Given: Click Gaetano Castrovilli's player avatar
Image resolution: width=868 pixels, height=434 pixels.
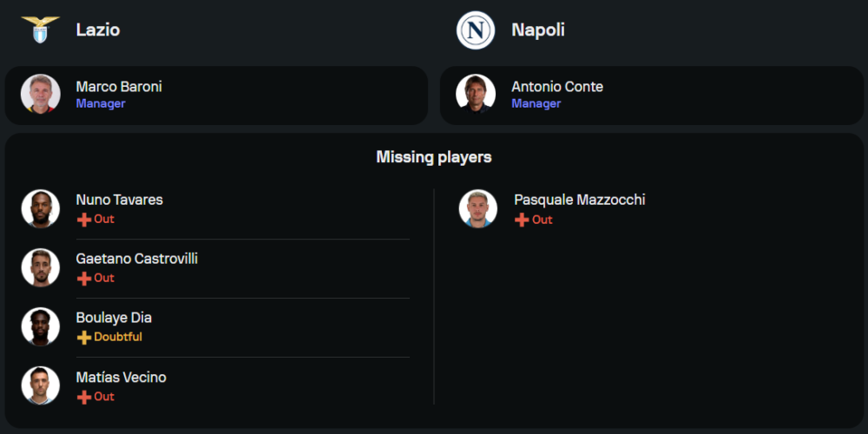Looking at the screenshot, I should [41, 268].
